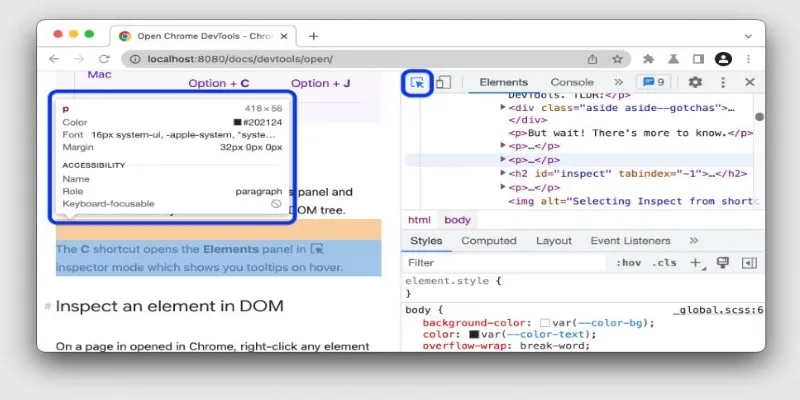Select the Styles tab
The image size is (800, 400).
[x=426, y=241]
